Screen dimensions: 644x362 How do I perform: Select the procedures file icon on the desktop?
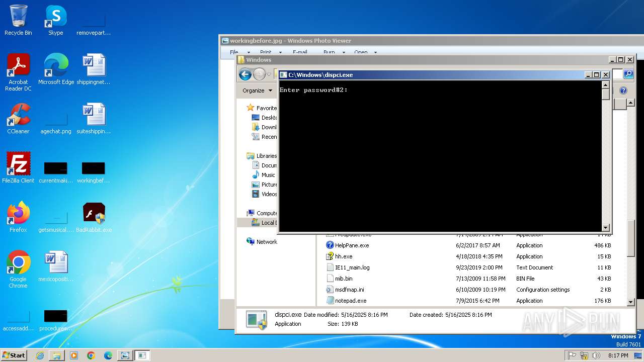(x=56, y=320)
